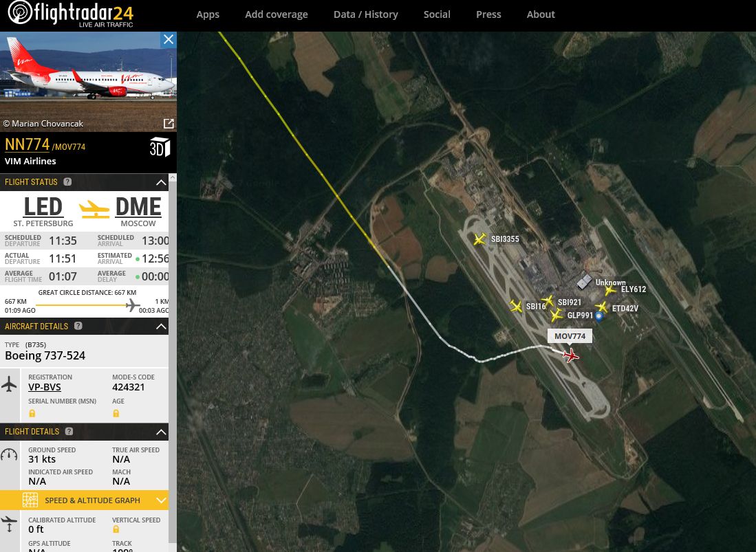Collapse the Flight Status section
756x552 pixels.
161,182
